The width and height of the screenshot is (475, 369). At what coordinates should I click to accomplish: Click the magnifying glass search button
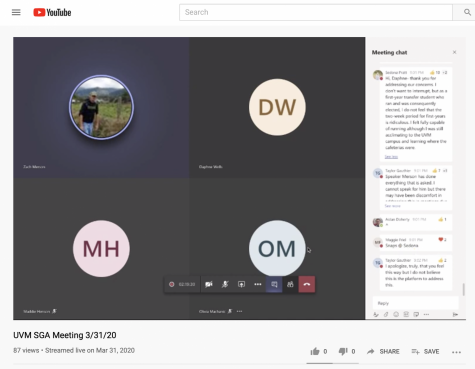pos(467,12)
